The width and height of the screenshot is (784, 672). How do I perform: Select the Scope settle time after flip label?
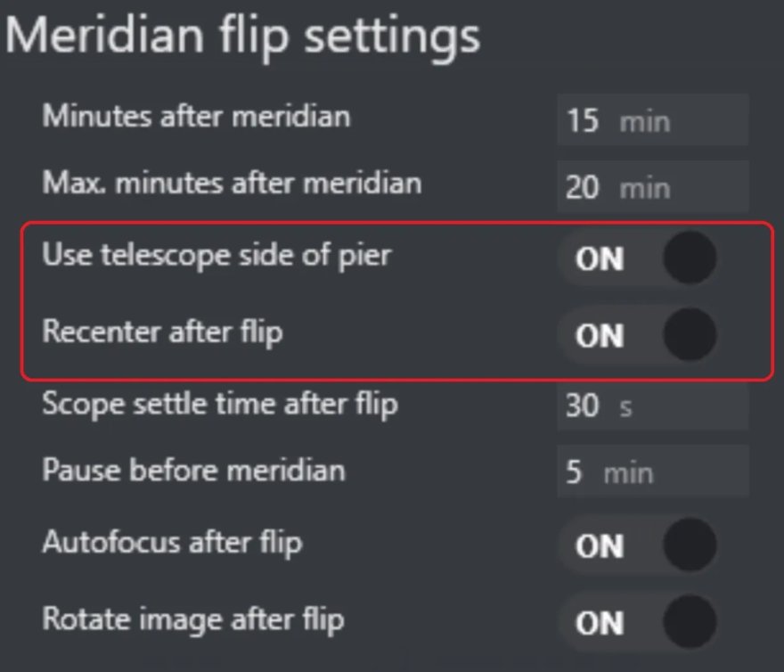pos(219,404)
